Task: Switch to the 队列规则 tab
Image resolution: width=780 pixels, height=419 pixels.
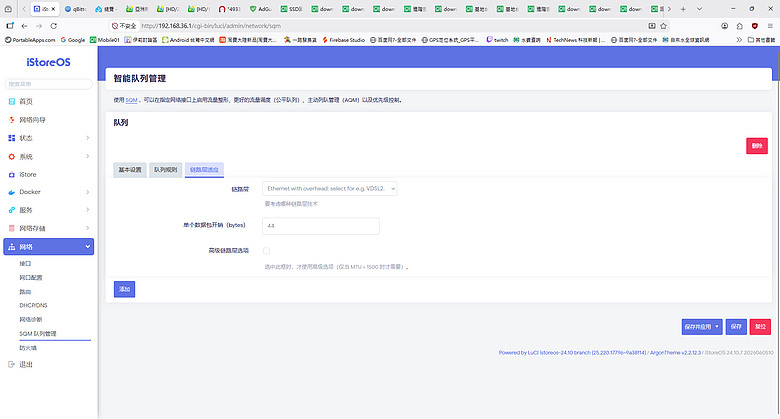Action: (x=166, y=170)
